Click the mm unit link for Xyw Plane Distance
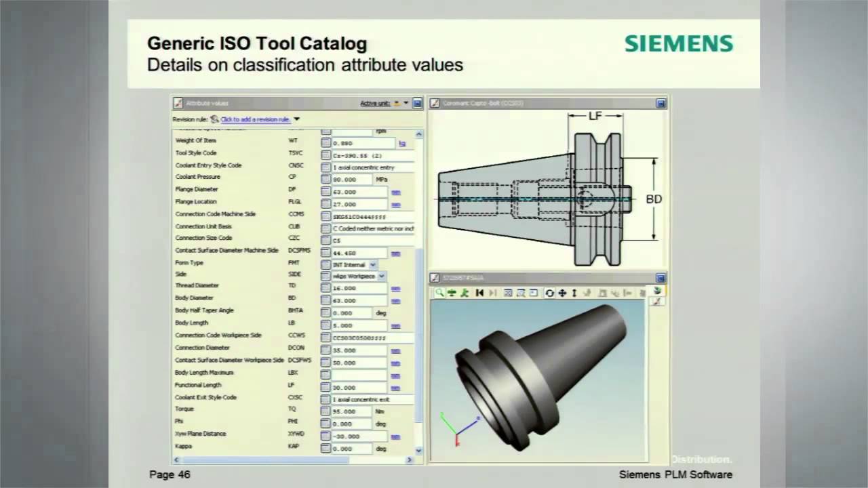Screen dimensions: 868x488 (395, 437)
